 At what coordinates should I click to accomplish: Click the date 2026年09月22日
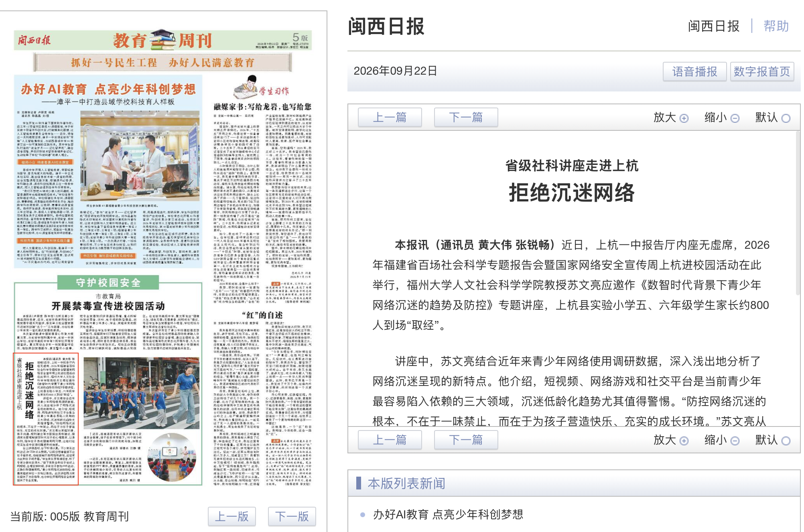pos(395,71)
